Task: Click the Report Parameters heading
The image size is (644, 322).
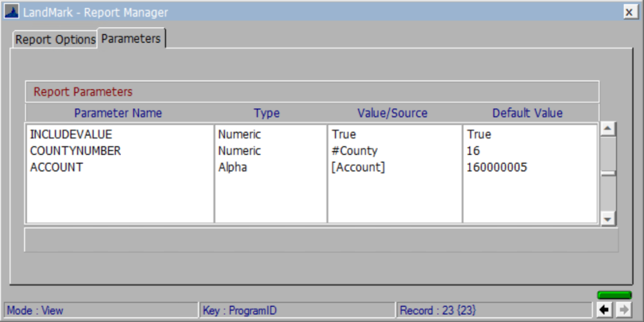Action: pyautogui.click(x=83, y=91)
